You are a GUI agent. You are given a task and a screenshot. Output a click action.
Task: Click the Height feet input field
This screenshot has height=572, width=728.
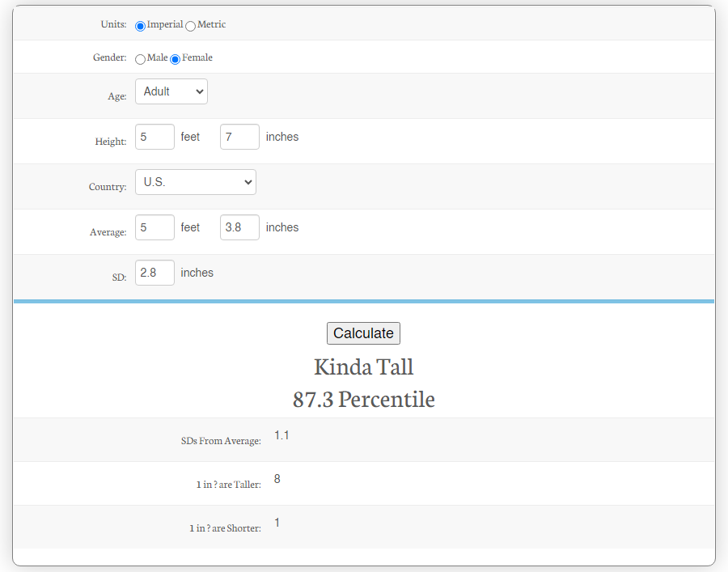tap(154, 137)
